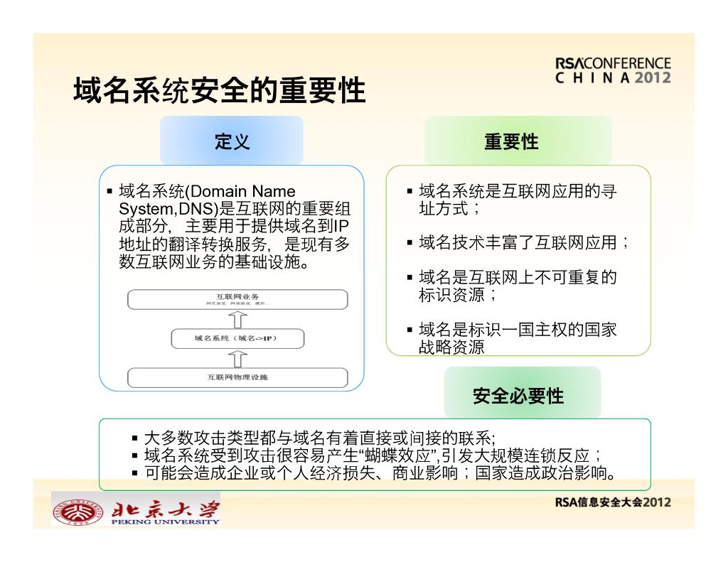Click the line 大多数攻击类型都与域名有着直接或间接的联系
Viewport: 728px width, 562px height.
pos(320,438)
